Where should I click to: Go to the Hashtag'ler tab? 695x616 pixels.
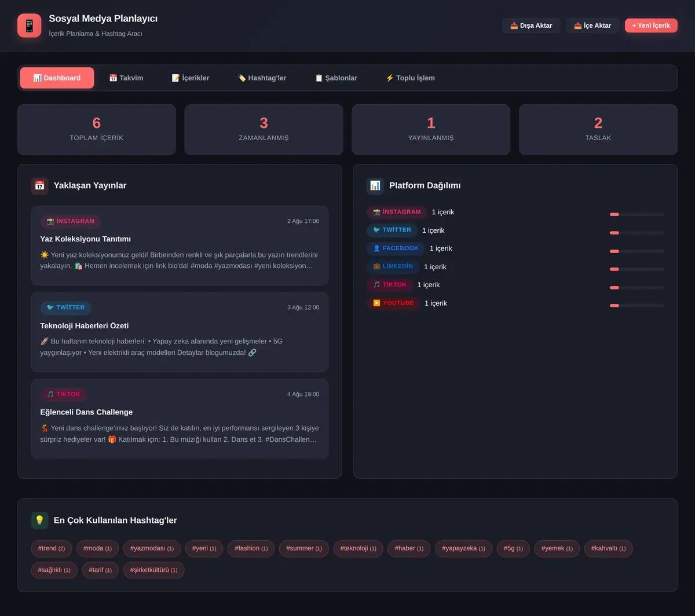coord(262,78)
